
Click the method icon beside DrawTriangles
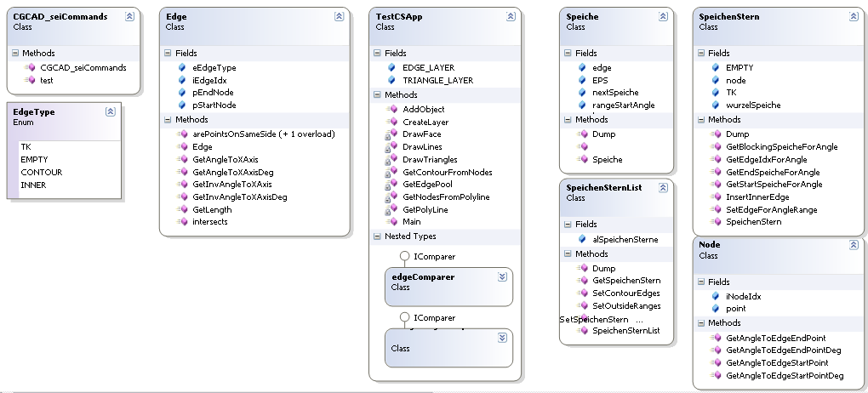click(391, 159)
